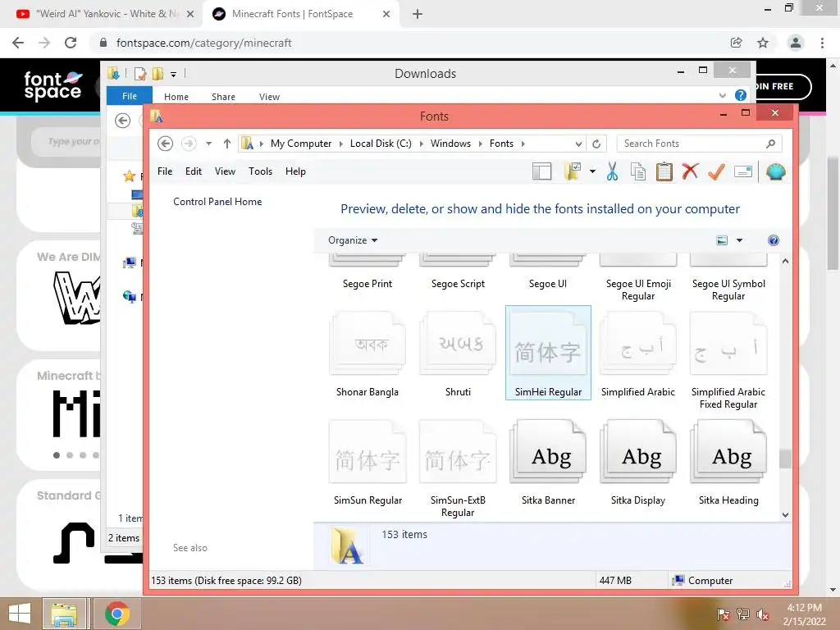The height and width of the screenshot is (630, 840).
Task: Click the red X Delete icon
Action: (690, 171)
